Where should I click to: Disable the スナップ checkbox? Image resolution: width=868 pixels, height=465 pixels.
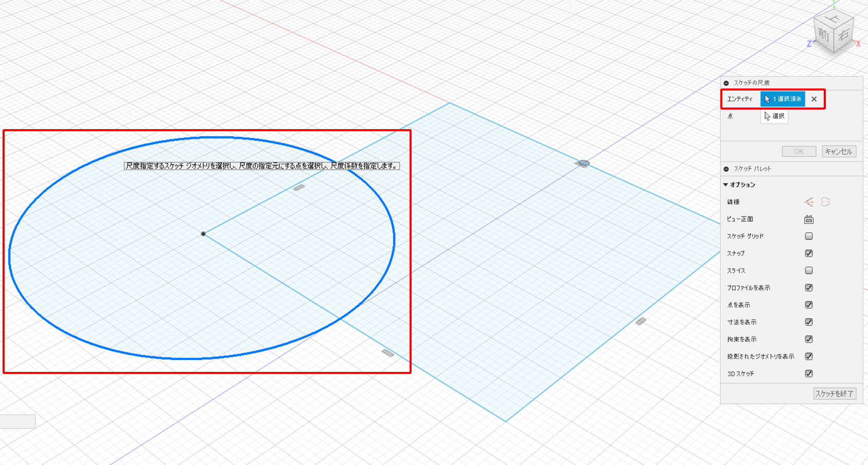click(809, 253)
